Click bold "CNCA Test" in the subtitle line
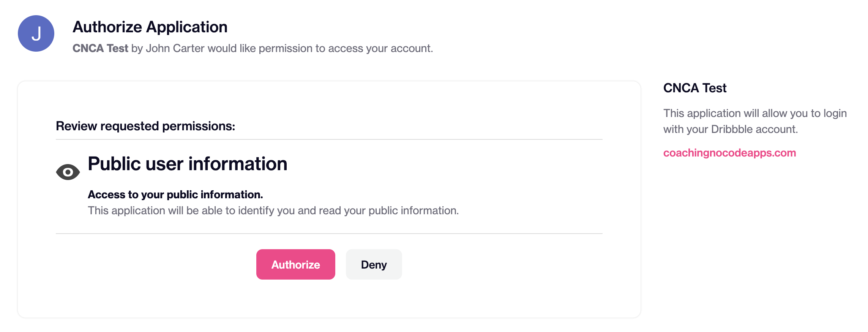 [100, 48]
